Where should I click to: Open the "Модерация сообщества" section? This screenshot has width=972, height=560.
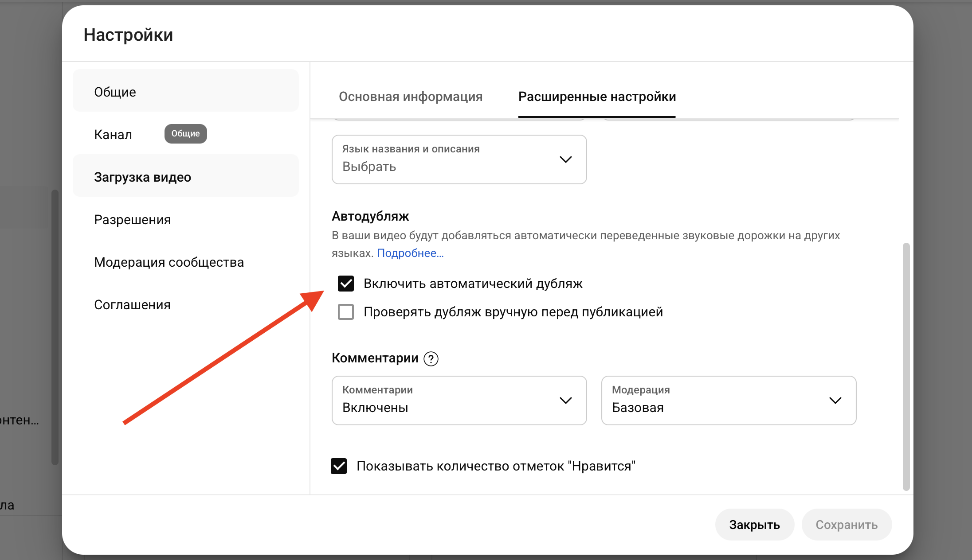tap(169, 262)
